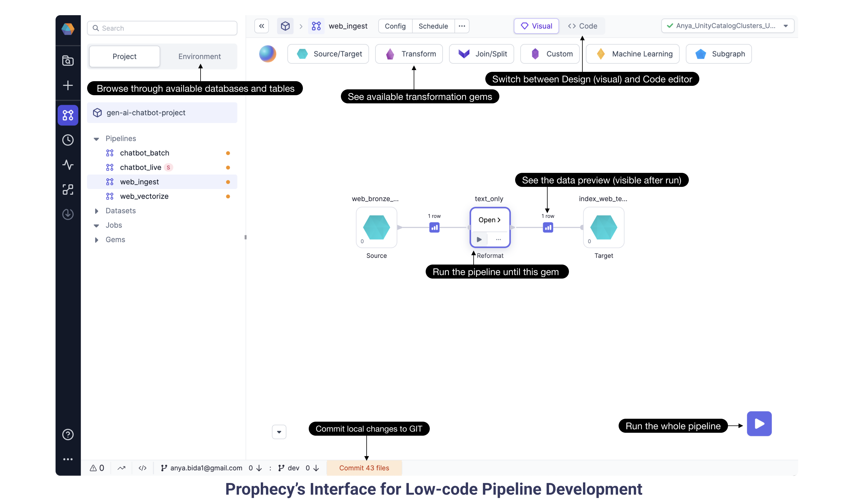Select the Project tab
Screen dimensions: 842x504
click(x=124, y=56)
